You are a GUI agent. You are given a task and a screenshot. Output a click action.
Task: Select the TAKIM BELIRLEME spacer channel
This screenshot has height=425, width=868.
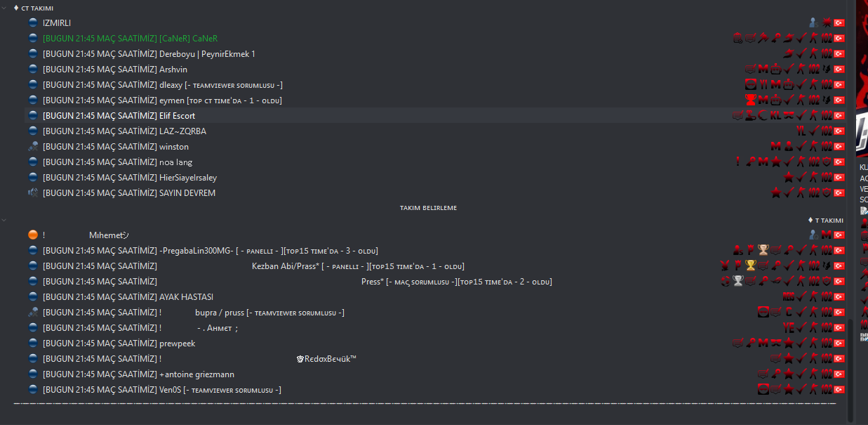[x=428, y=208]
